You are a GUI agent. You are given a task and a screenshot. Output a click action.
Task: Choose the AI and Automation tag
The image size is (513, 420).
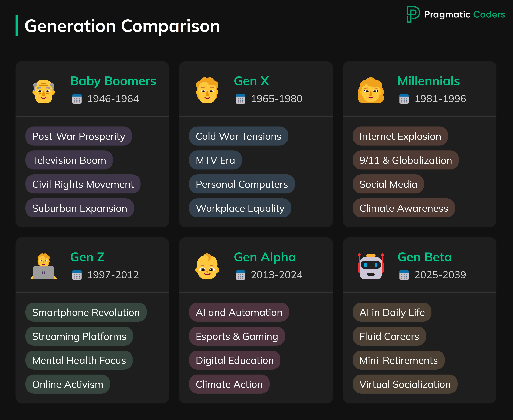(239, 312)
